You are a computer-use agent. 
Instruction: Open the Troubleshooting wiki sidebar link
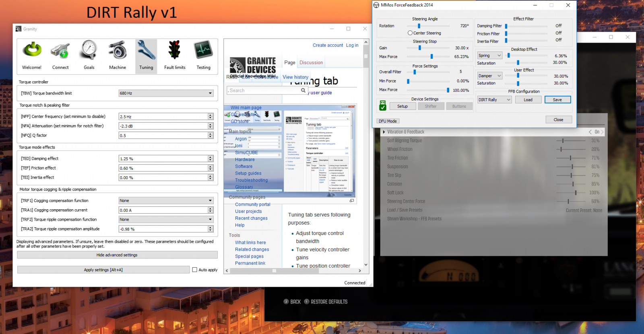(252, 180)
